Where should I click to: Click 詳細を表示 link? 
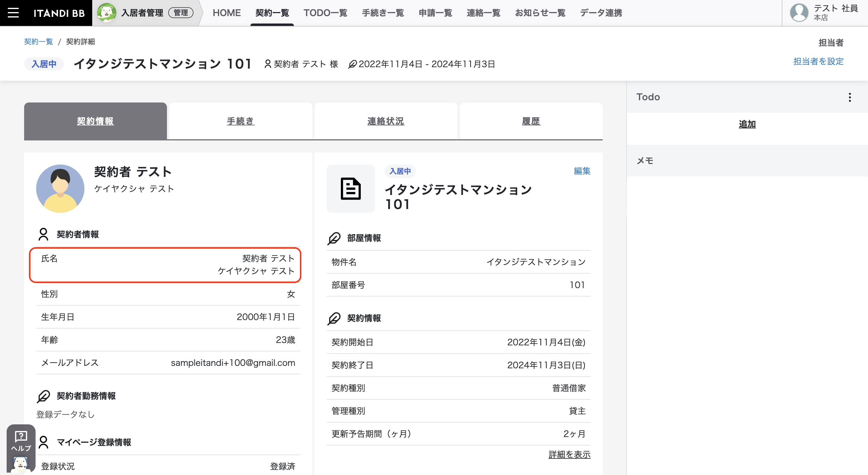pyautogui.click(x=569, y=455)
